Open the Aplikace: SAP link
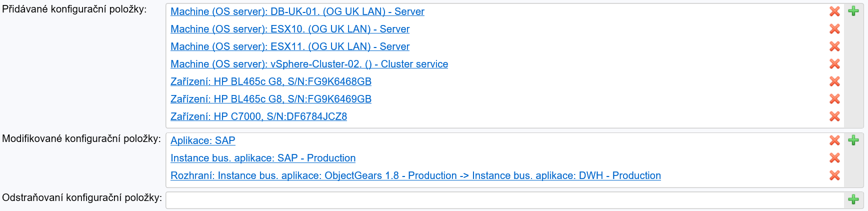This screenshot has width=868, height=211. pos(202,140)
